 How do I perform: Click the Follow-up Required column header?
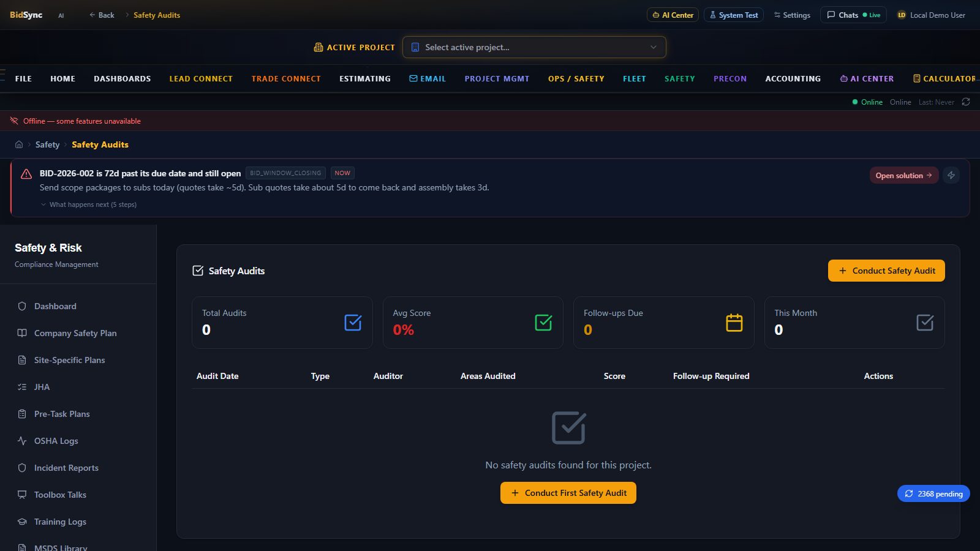[711, 376]
